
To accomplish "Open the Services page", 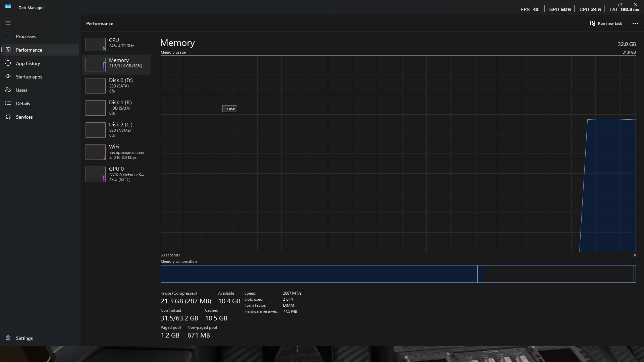I will 40,117.
